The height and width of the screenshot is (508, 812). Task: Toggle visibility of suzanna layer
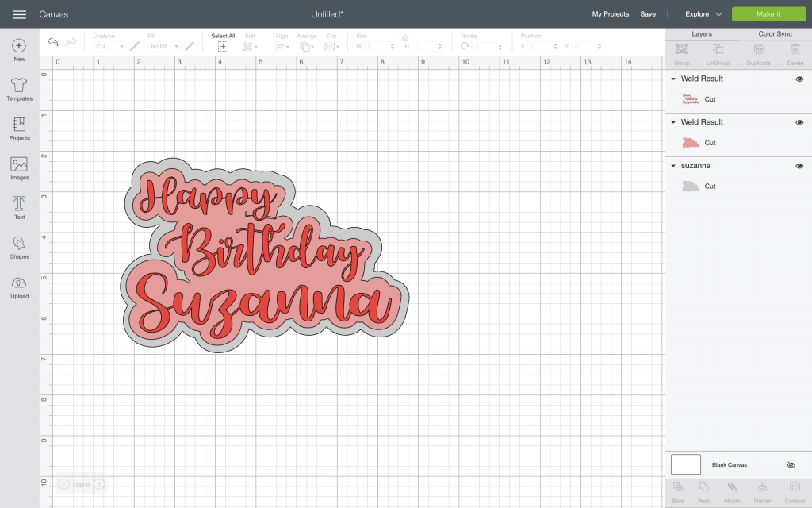coord(799,166)
